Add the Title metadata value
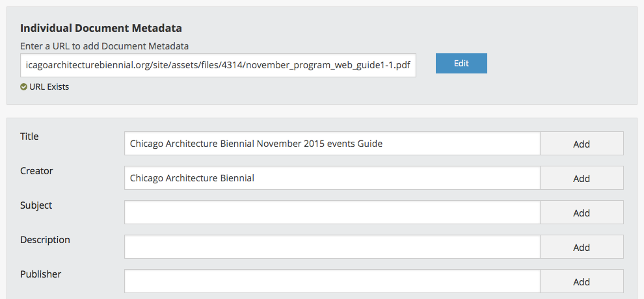This screenshot has width=644, height=299. 582,144
